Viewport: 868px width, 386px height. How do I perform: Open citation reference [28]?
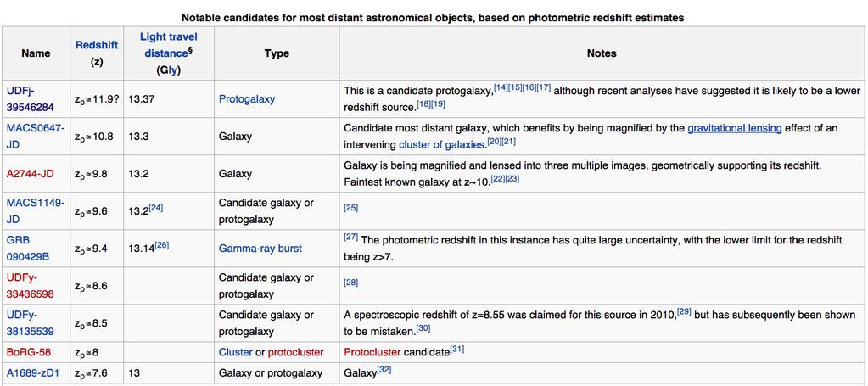[351, 283]
